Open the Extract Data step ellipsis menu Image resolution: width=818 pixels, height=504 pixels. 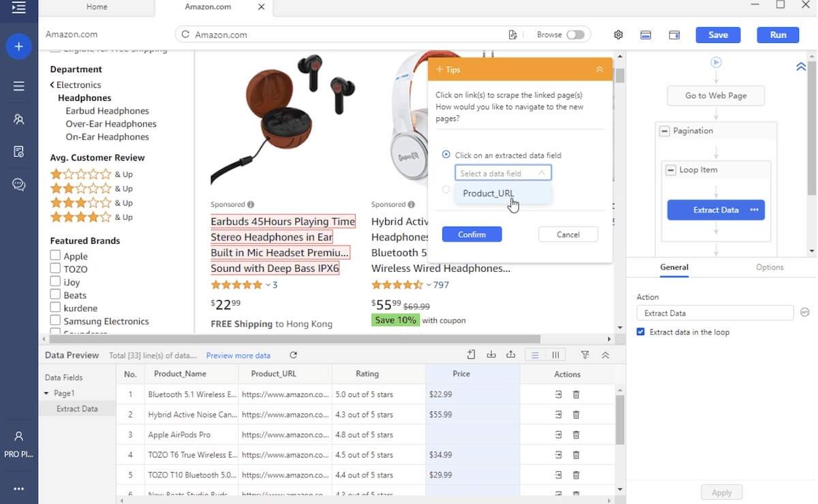[754, 210]
